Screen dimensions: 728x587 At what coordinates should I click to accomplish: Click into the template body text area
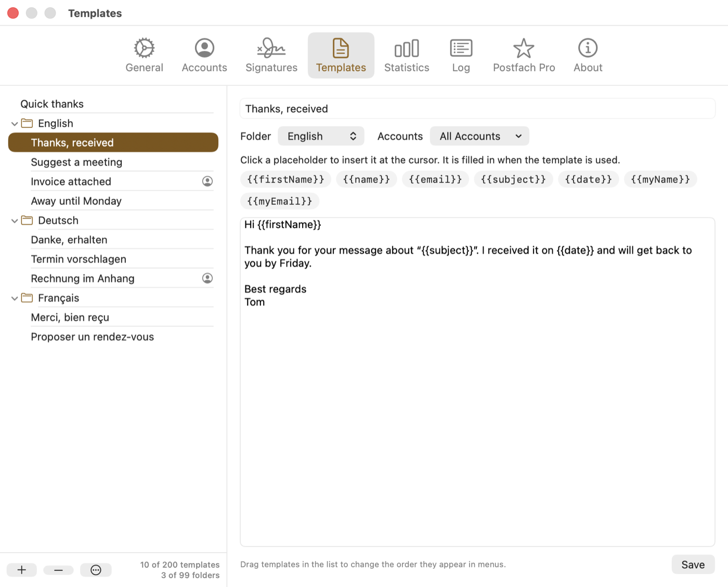[x=477, y=382]
